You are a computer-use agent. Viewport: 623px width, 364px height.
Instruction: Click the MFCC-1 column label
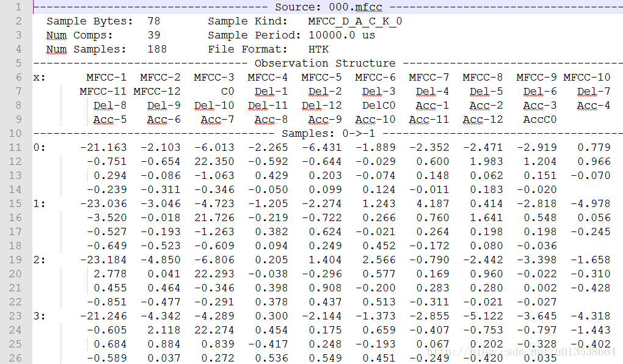coord(106,78)
